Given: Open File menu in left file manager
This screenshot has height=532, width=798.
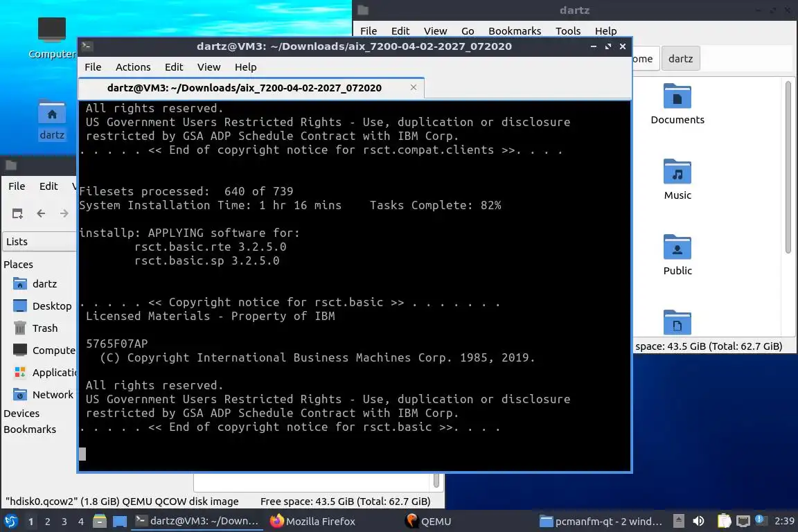Looking at the screenshot, I should pyautogui.click(x=17, y=186).
